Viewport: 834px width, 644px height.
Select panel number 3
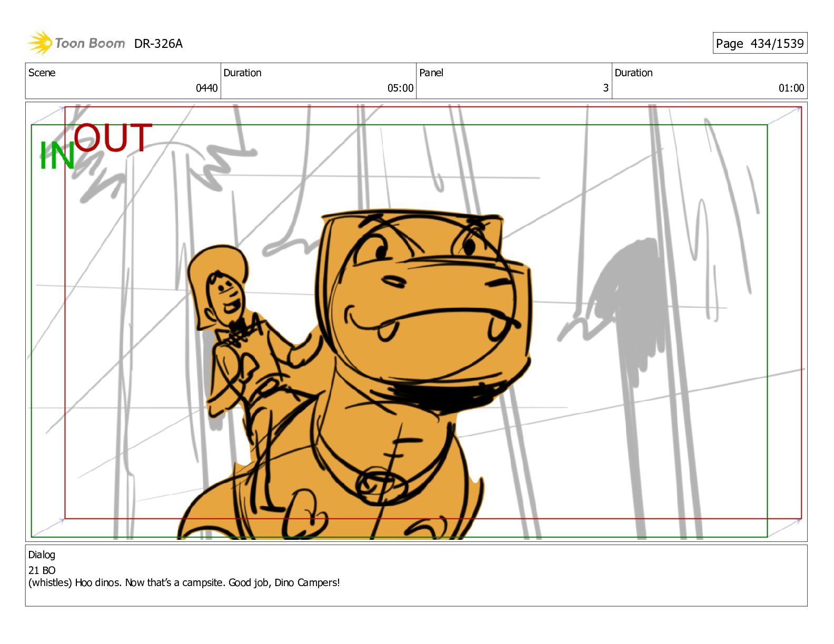605,88
